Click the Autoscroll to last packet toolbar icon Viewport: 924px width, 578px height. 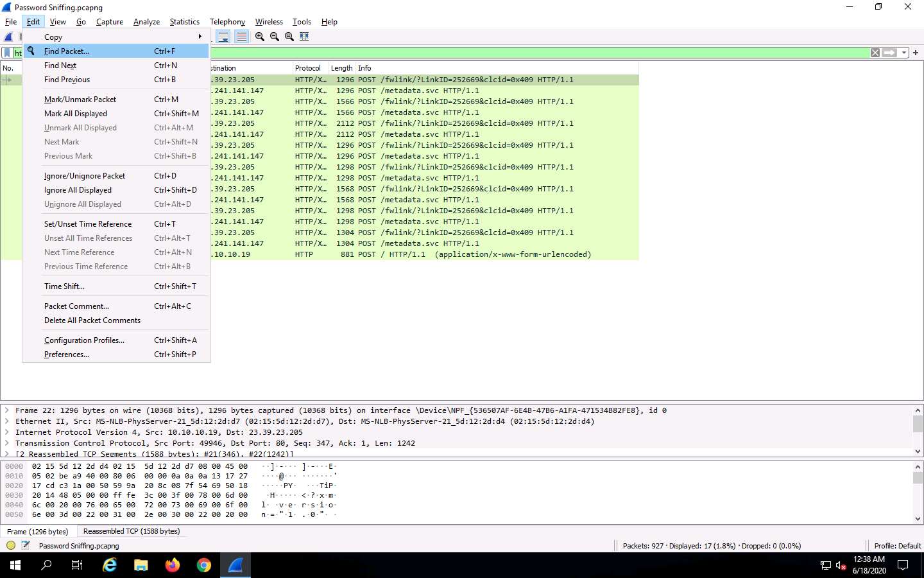[x=223, y=37]
